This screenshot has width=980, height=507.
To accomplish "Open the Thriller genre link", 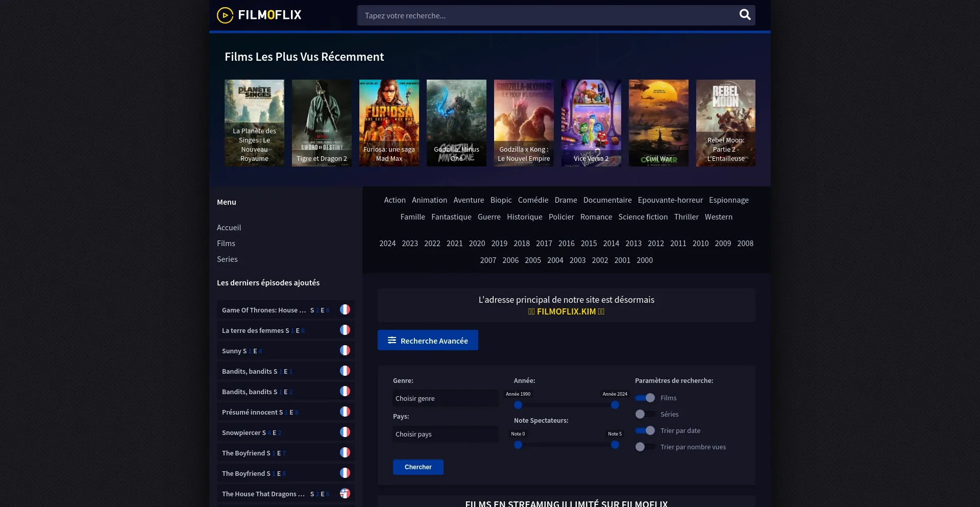I will click(686, 216).
